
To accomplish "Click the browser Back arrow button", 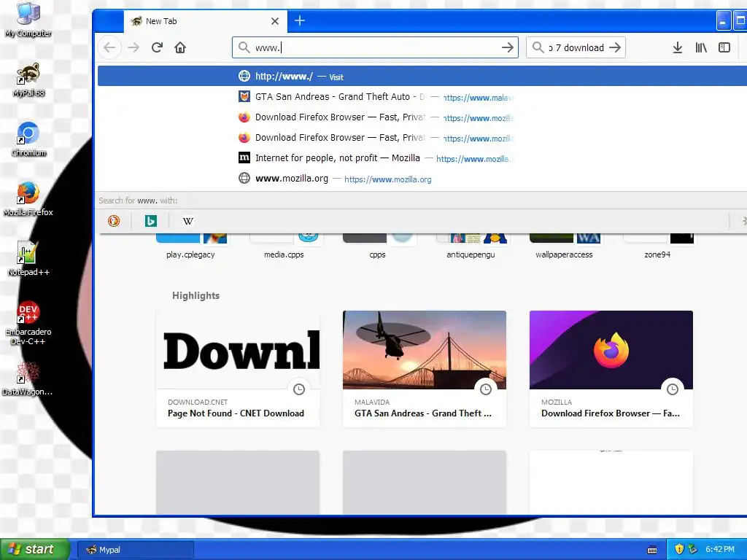I will pos(109,47).
